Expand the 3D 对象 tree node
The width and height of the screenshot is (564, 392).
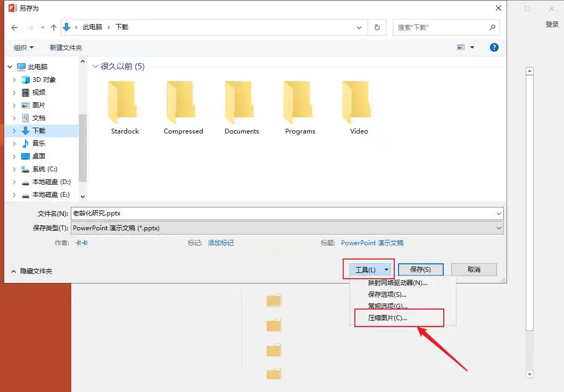pyautogui.click(x=14, y=80)
